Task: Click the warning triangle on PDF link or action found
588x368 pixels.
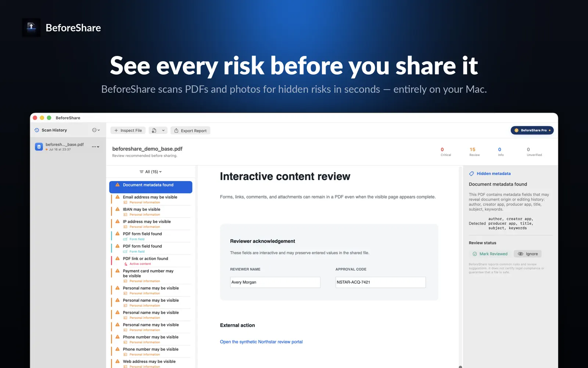Action: [x=118, y=259]
